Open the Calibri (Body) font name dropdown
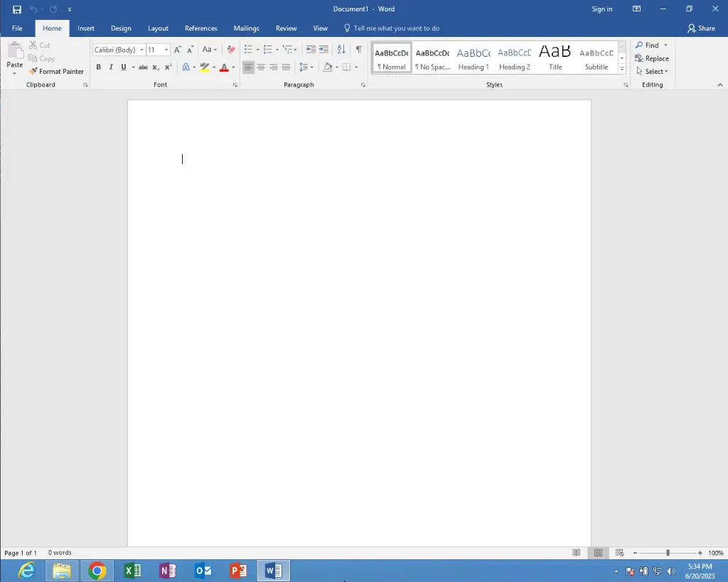The width and height of the screenshot is (728, 582). (x=141, y=50)
